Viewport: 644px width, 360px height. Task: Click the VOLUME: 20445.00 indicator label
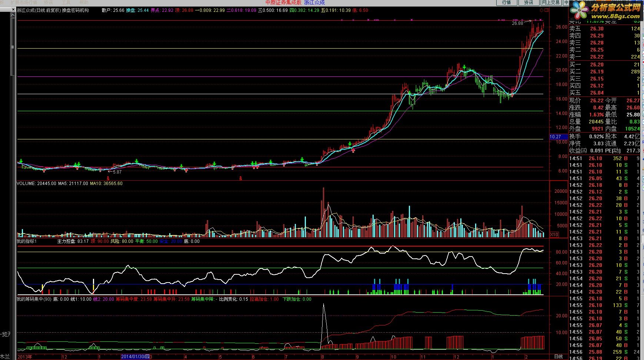click(36, 183)
